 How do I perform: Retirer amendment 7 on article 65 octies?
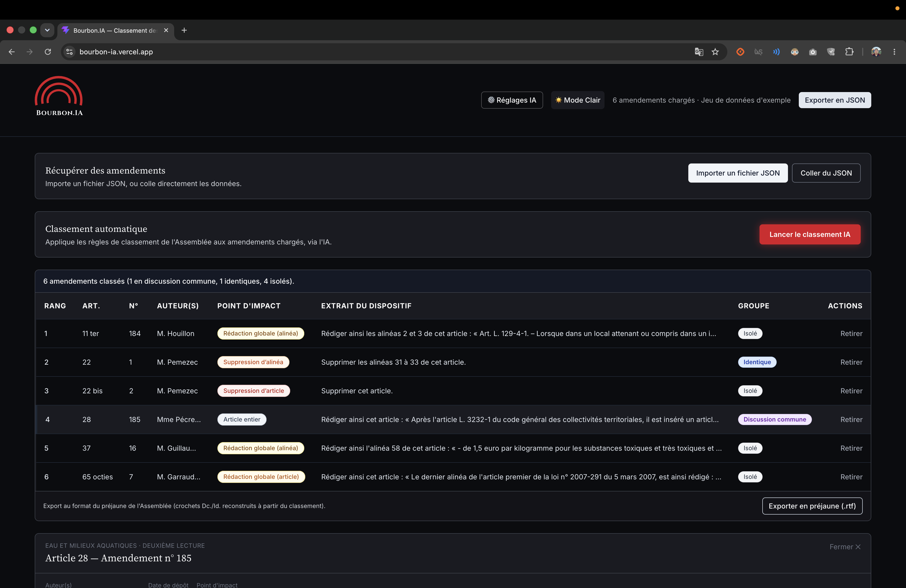click(851, 477)
